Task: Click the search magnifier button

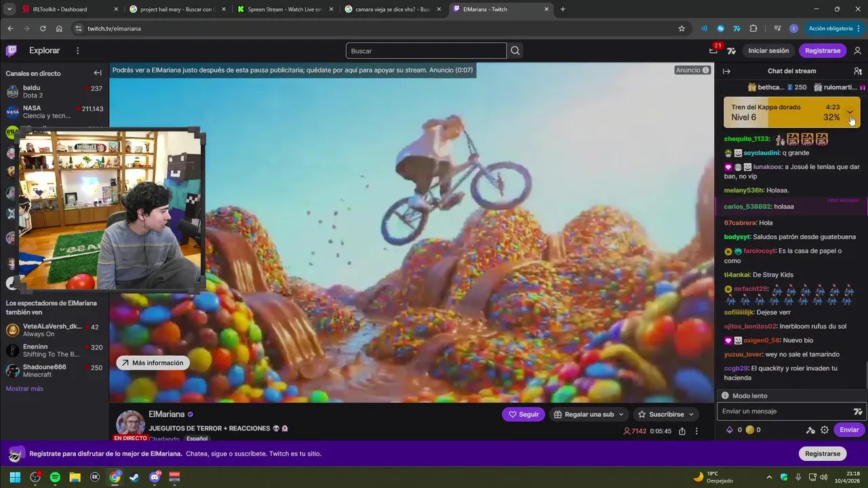Action: [x=515, y=51]
